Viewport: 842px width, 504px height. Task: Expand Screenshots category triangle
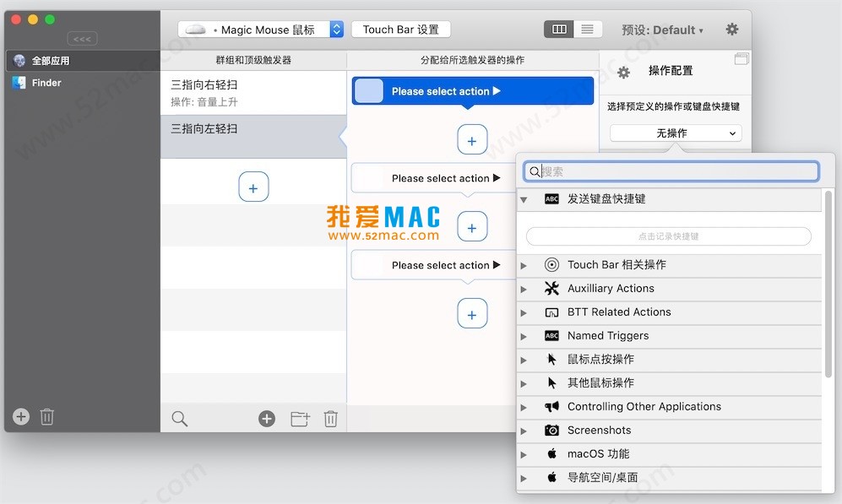[524, 431]
